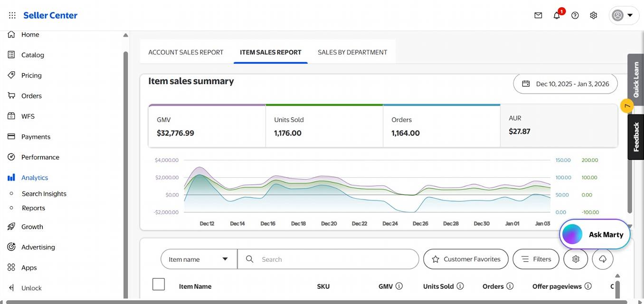Open the messages envelope icon
The height and width of the screenshot is (304, 644).
click(x=538, y=15)
